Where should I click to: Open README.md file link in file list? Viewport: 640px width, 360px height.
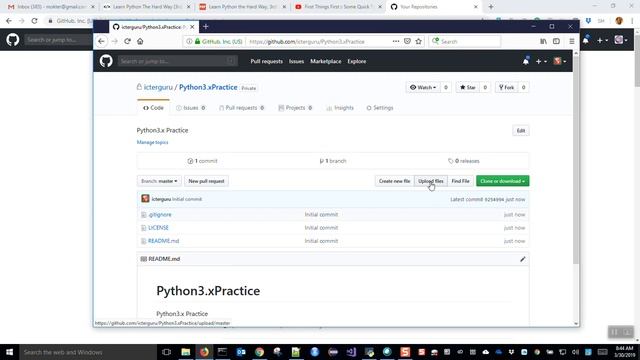coord(163,241)
